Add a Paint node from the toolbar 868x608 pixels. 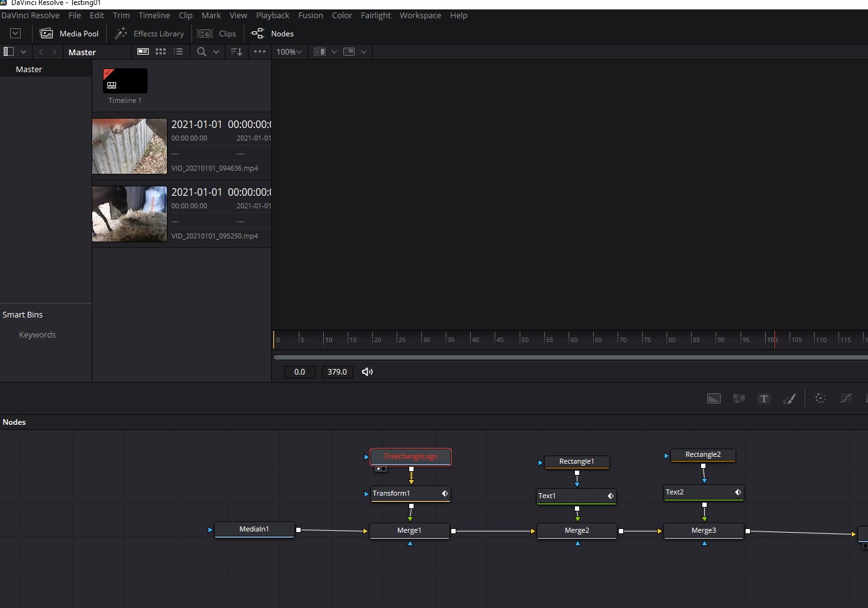point(789,398)
